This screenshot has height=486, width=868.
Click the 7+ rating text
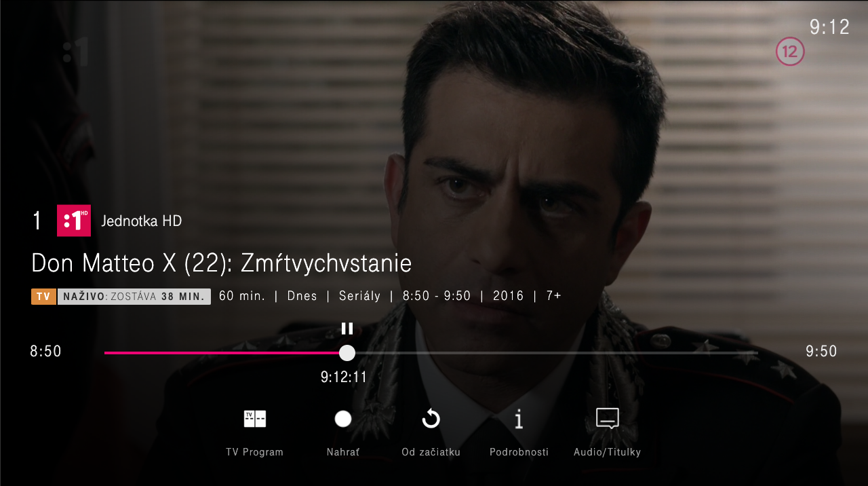pyautogui.click(x=553, y=297)
